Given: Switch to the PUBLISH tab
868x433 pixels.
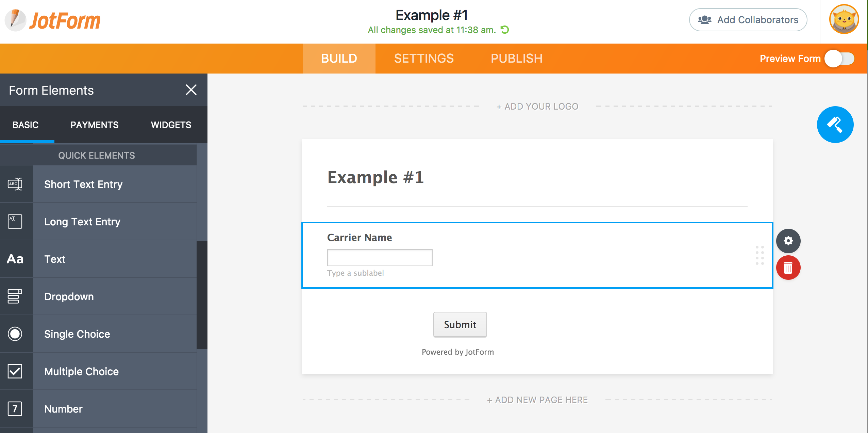Looking at the screenshot, I should (515, 58).
